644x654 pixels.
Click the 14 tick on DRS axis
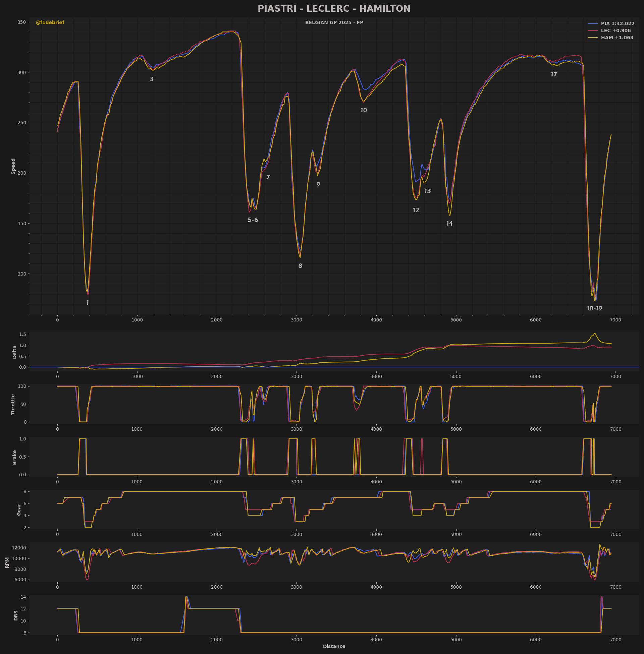[23, 597]
